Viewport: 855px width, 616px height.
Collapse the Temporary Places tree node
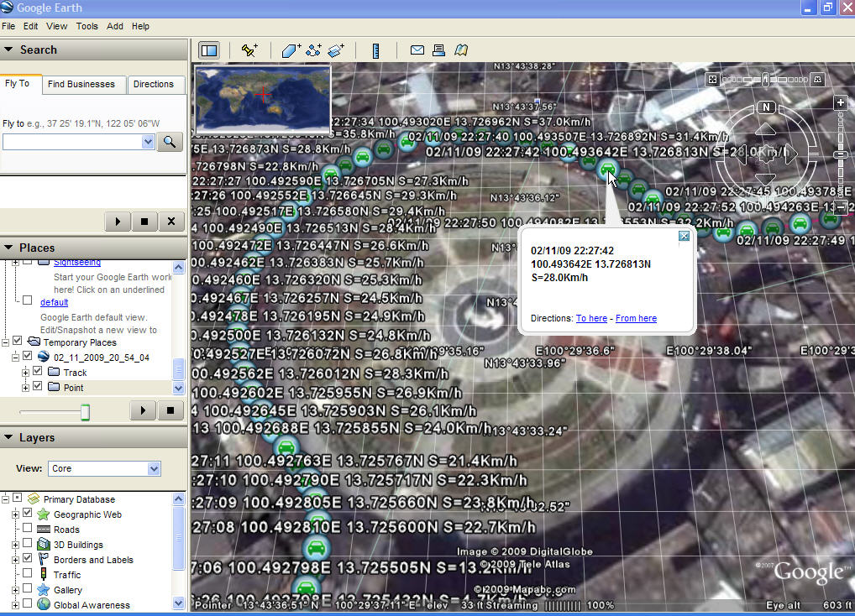[x=5, y=342]
